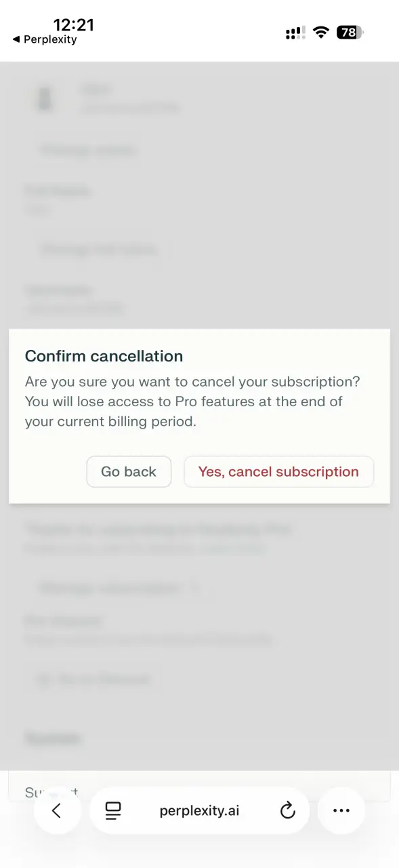
Task: Click the blurred profile avatar image
Action: click(x=45, y=99)
